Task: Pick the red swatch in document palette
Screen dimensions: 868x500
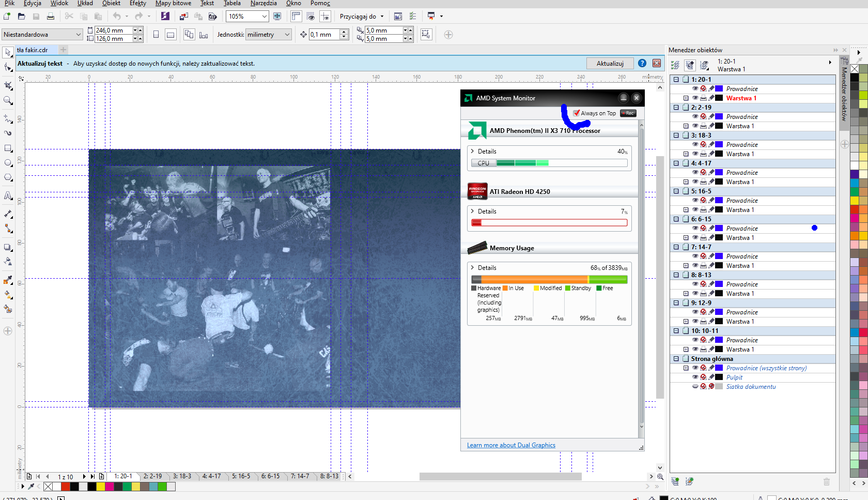Action: tap(66, 487)
